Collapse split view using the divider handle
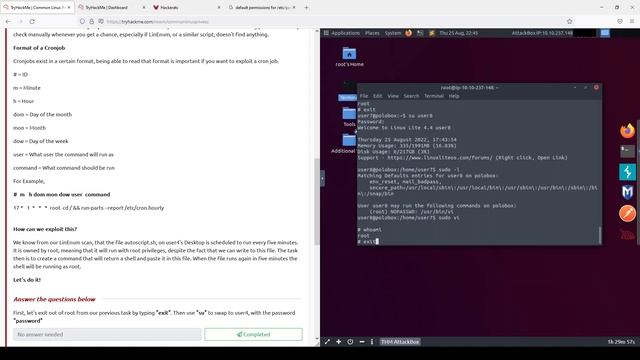This screenshot has width=640, height=360. coord(322,178)
